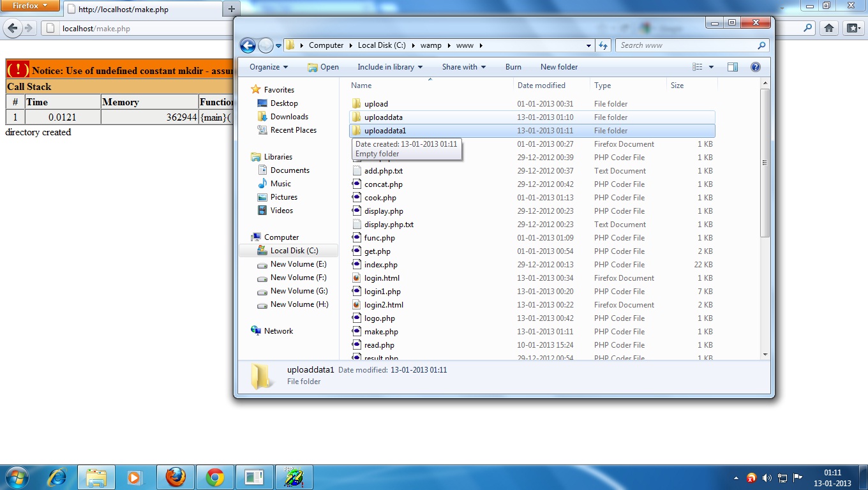This screenshot has width=868, height=490.
Task: Sort files by the Name column
Action: [x=361, y=85]
